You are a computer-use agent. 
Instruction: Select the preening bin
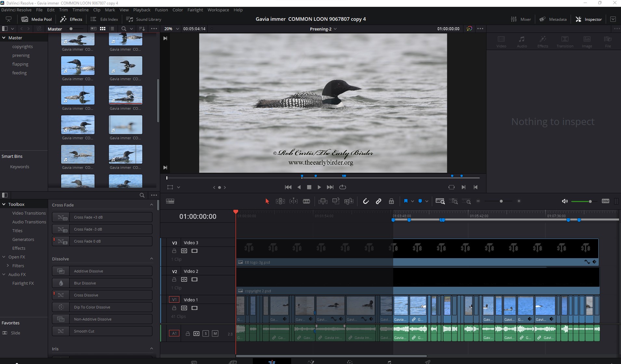point(21,55)
